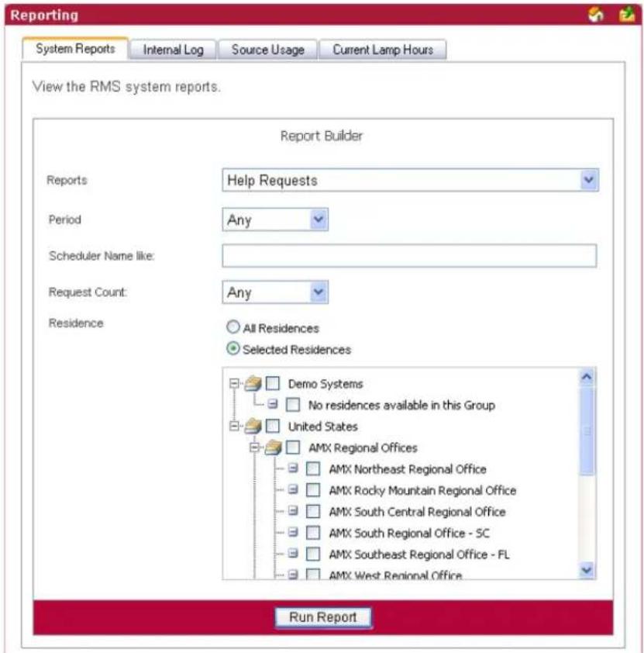This screenshot has height=653, width=644.
Task: Select the Selected Residences radio button
Action: point(233,348)
